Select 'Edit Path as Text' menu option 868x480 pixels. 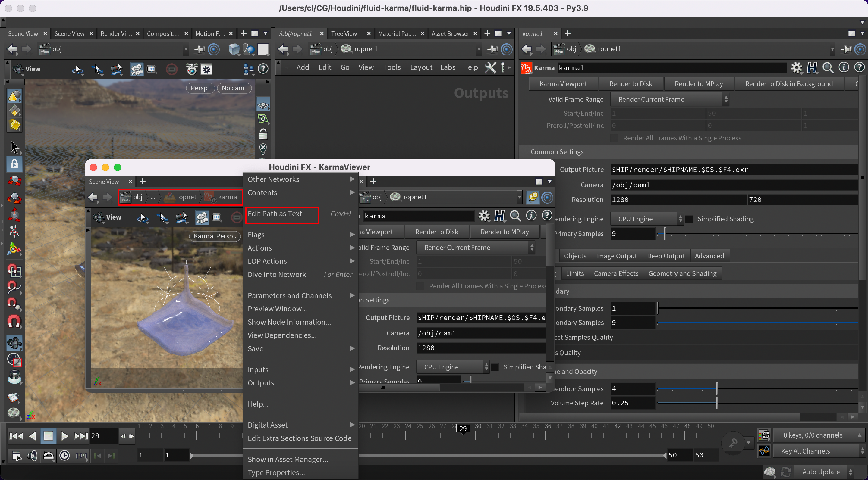[x=274, y=214]
